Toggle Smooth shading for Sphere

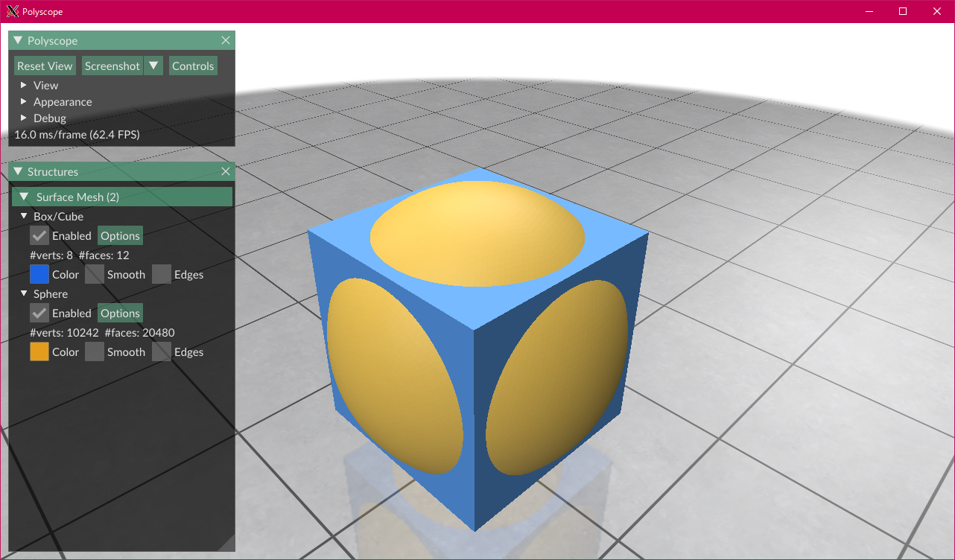[x=95, y=351]
